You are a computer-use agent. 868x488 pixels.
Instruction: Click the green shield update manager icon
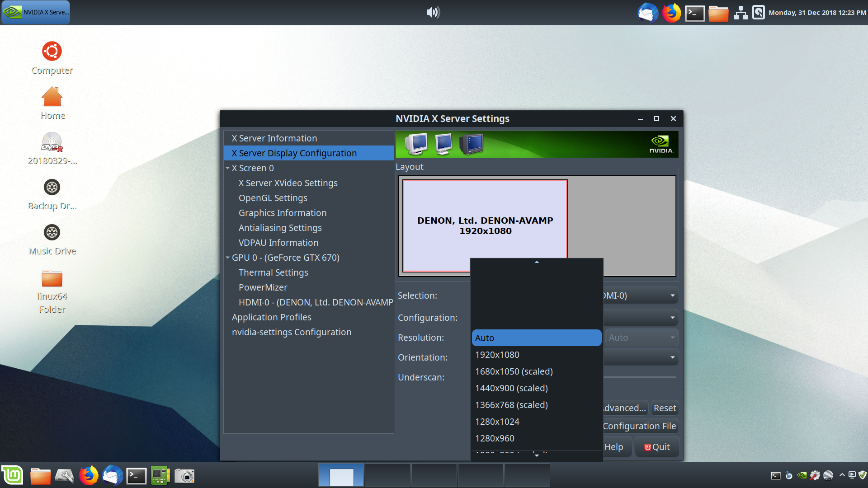tap(863, 475)
